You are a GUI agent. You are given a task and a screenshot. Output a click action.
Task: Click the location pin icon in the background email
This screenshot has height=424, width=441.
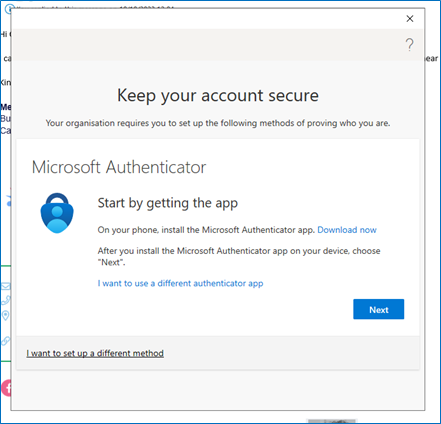(5, 315)
